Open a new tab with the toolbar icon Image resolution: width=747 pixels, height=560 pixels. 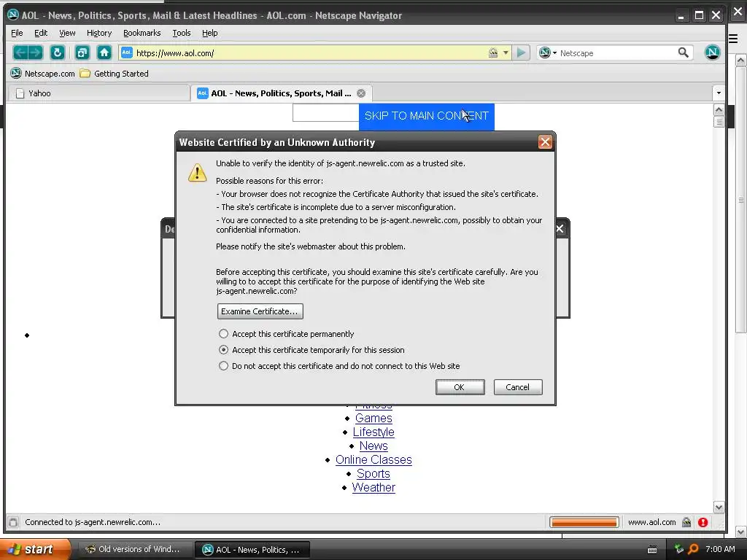82,52
